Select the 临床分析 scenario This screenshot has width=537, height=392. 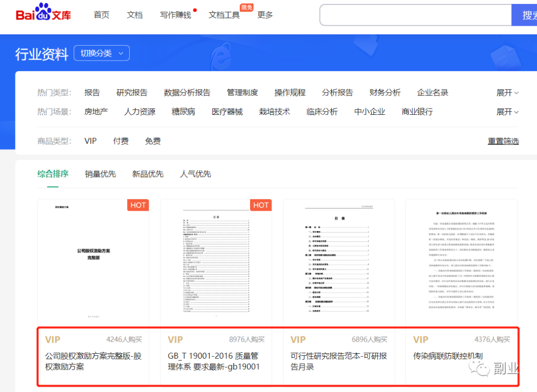[x=322, y=112]
